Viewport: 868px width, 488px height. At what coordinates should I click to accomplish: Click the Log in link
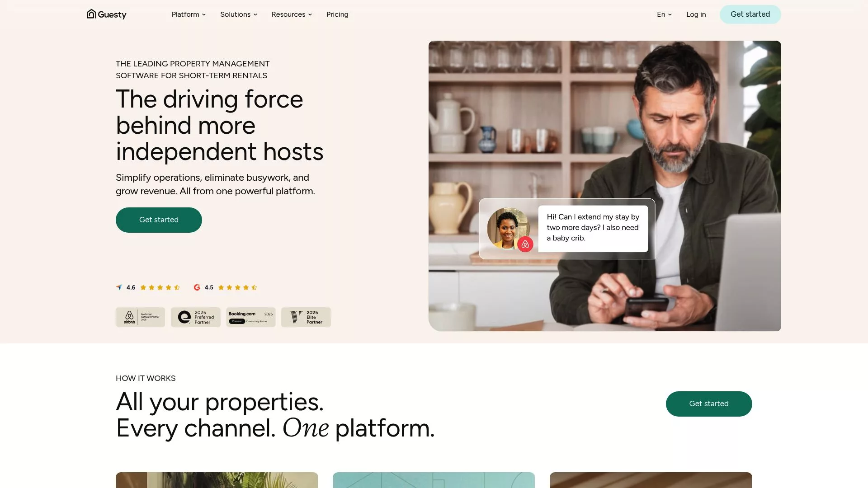696,14
